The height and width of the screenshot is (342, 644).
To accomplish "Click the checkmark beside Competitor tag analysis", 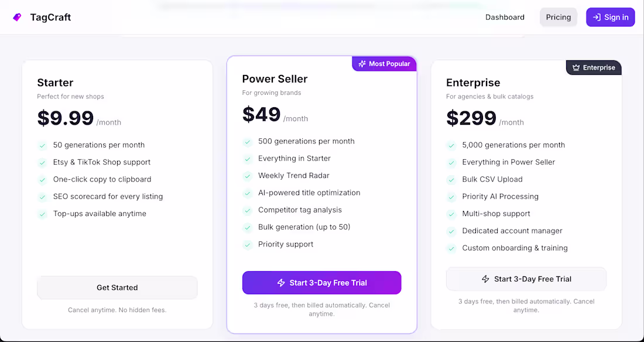I will click(x=247, y=210).
